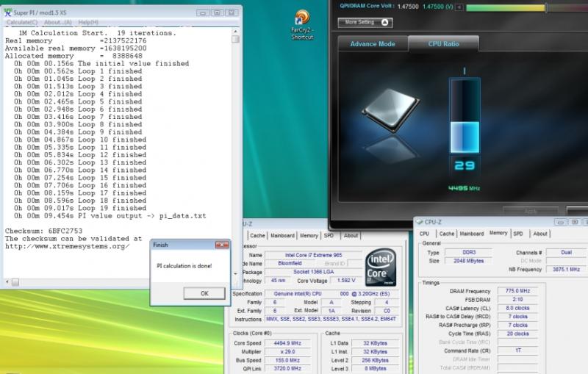Viewport: 588px width, 374px height.
Task: Click the Super PI vertical scrollbar thumb
Action: [x=235, y=39]
